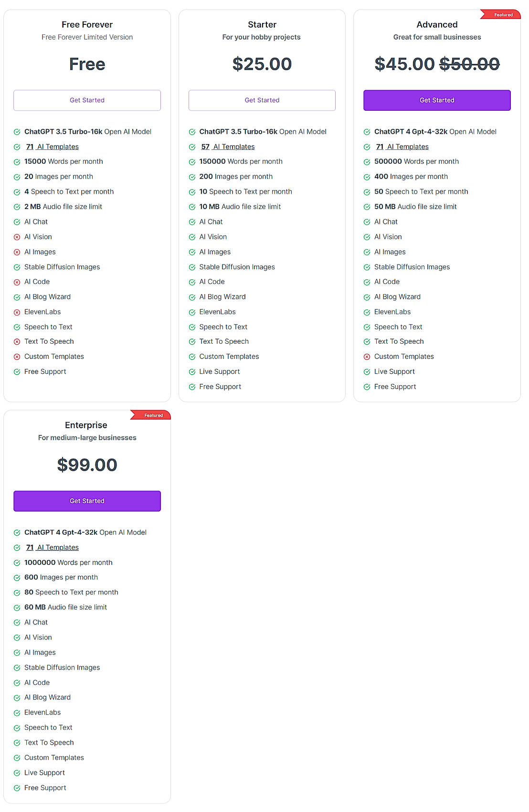Click Get Started under Free Forever plan
Viewport: 529px width, 812px height.
[87, 100]
